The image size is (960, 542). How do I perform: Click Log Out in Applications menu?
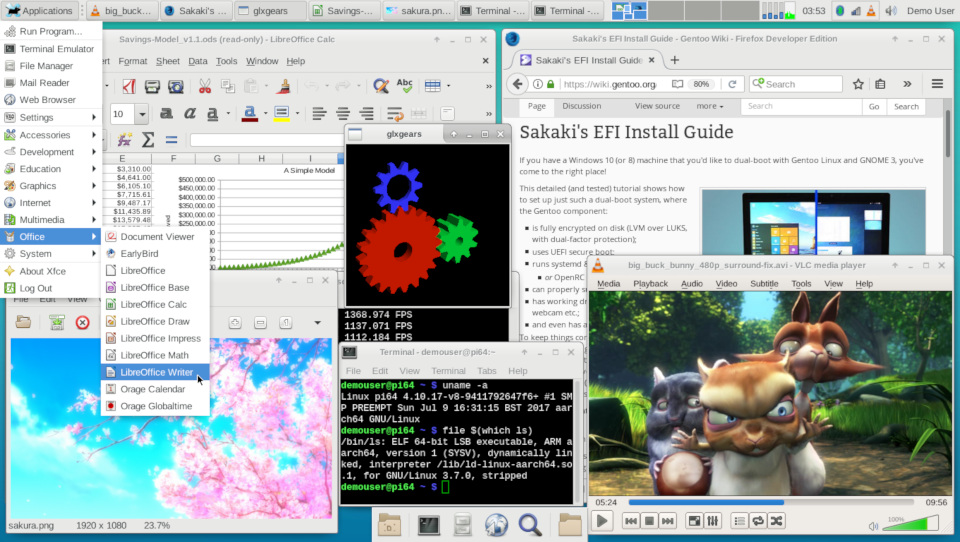click(51, 288)
